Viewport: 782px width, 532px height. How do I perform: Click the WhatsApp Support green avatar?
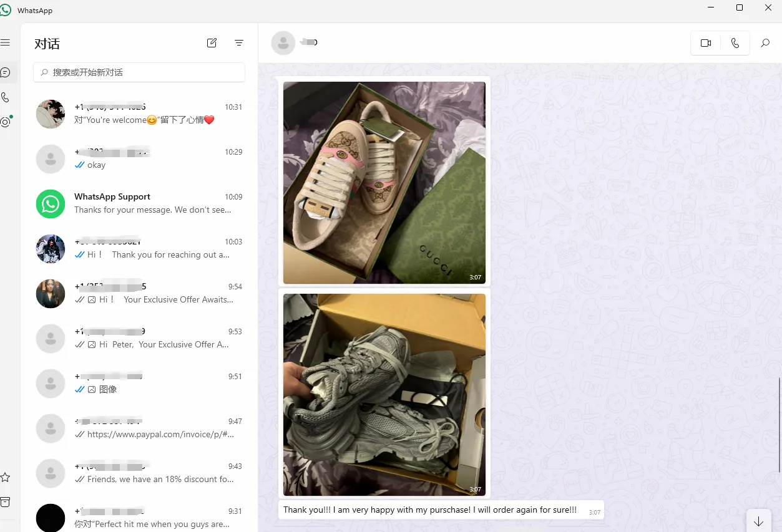point(51,204)
